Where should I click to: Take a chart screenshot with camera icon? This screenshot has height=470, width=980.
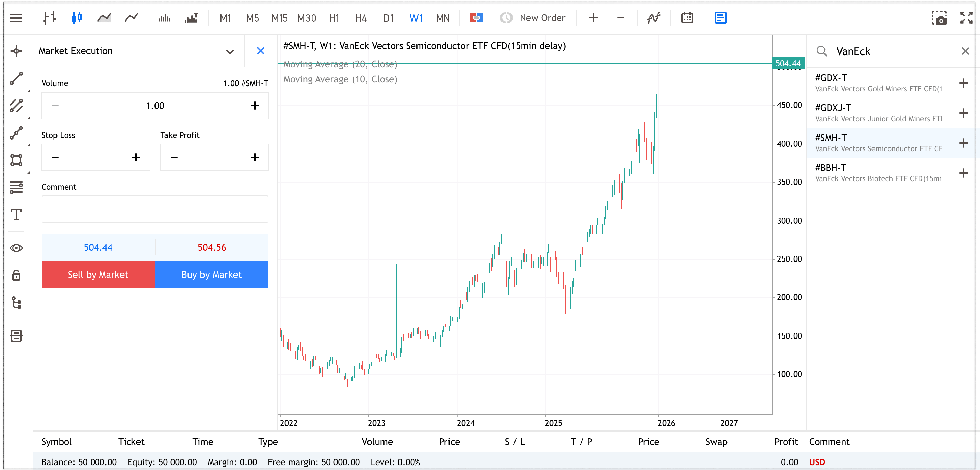tap(939, 18)
